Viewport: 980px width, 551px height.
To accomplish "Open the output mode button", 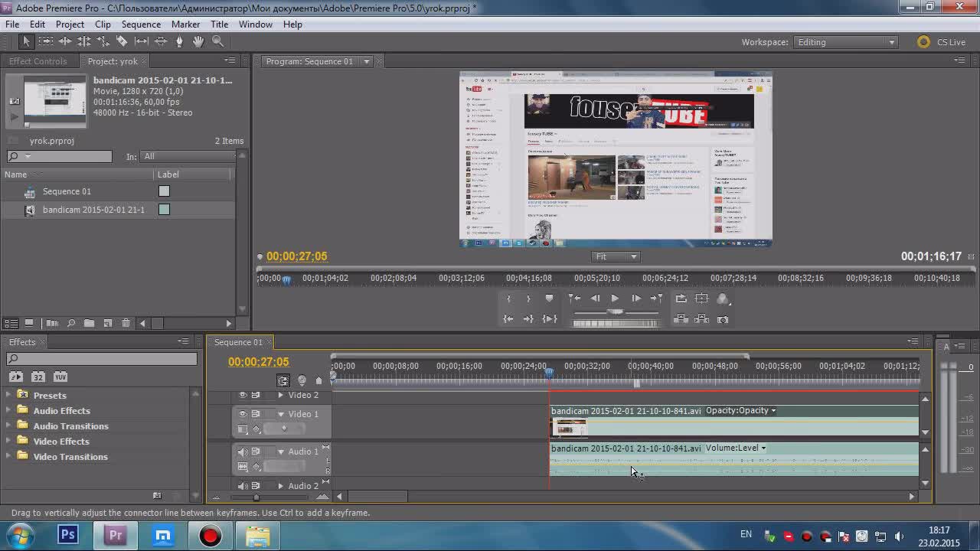I will tap(723, 298).
